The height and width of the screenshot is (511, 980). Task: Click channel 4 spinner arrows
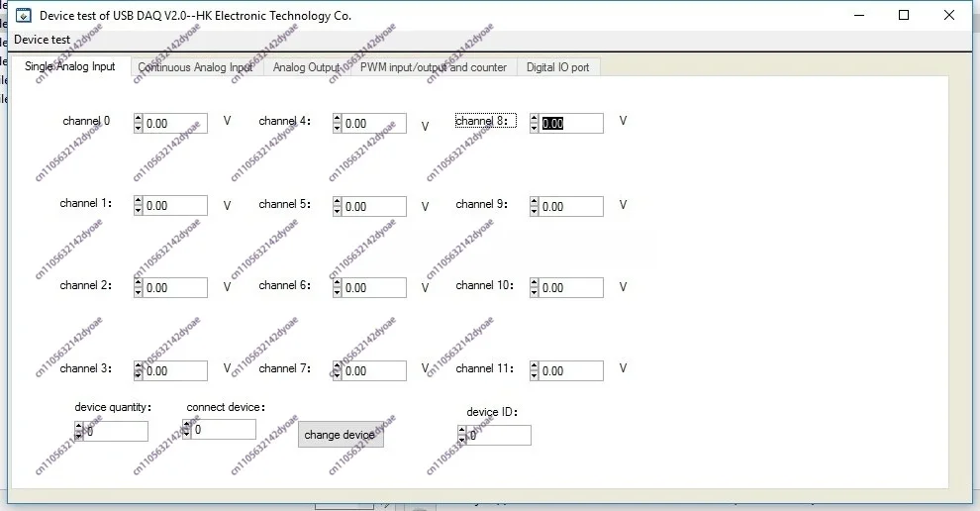337,123
